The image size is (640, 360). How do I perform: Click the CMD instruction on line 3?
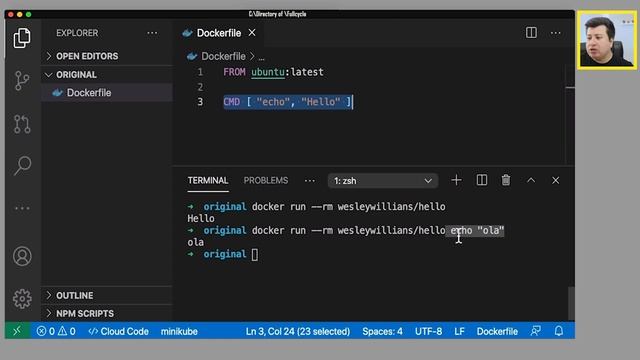(231, 102)
